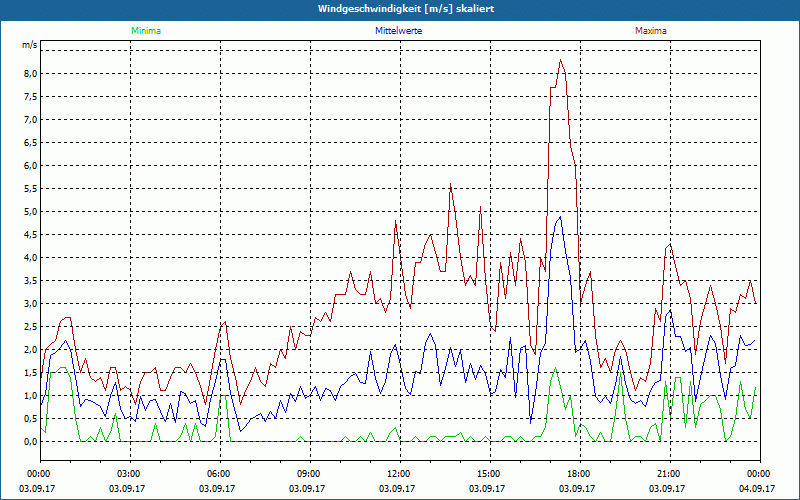
Task: Click the 15:00 time axis label
Action: [488, 474]
